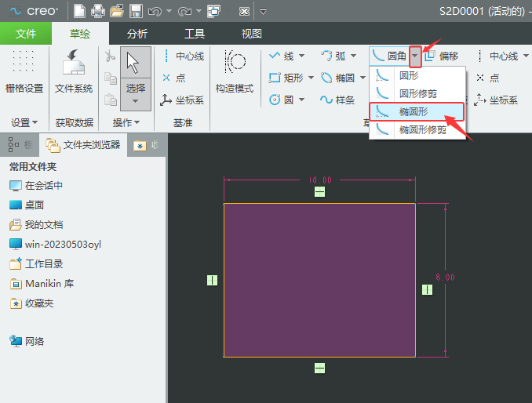The image size is (532, 403).
Task: Select the rightmost 坐标系 tool
Action: (x=496, y=100)
